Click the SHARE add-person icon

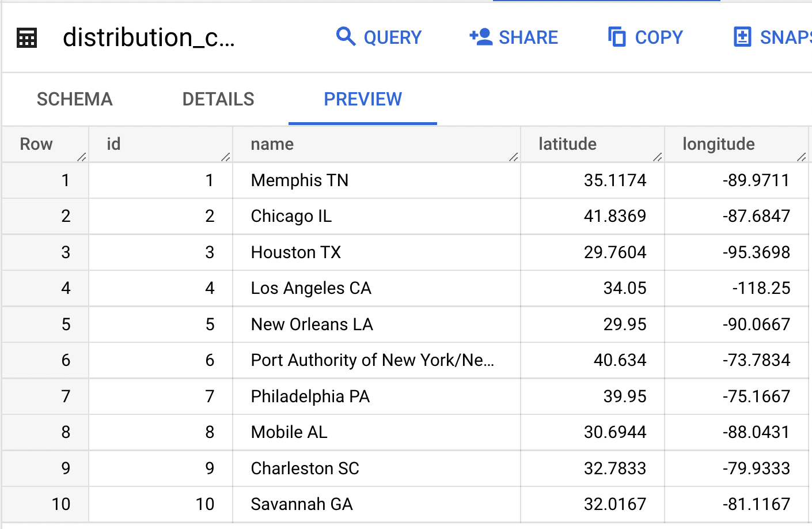pos(481,37)
